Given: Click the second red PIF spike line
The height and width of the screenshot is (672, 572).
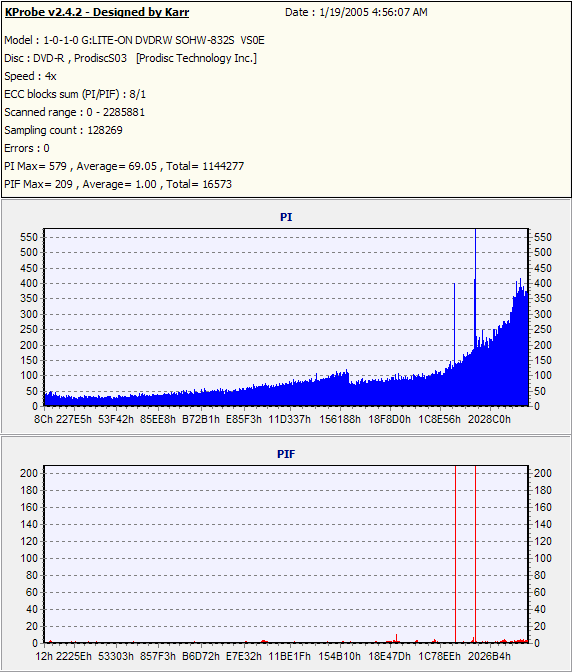Looking at the screenshot, I should (475, 554).
